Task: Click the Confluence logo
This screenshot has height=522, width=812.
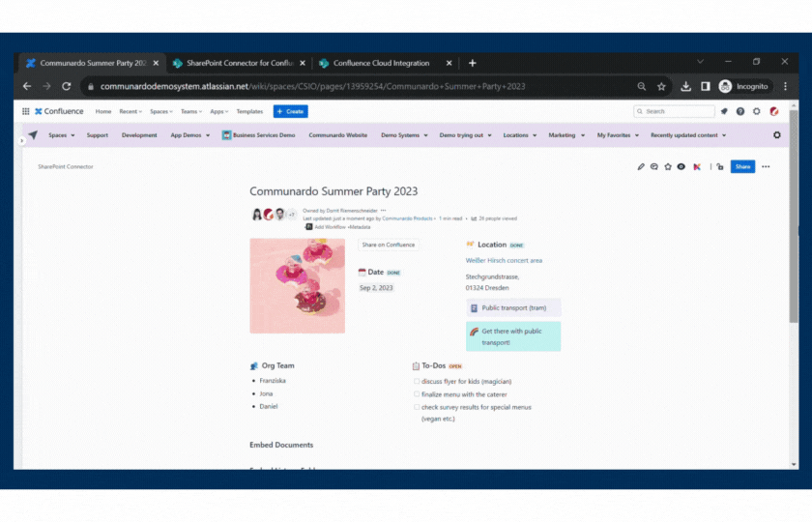Action: click(x=59, y=111)
